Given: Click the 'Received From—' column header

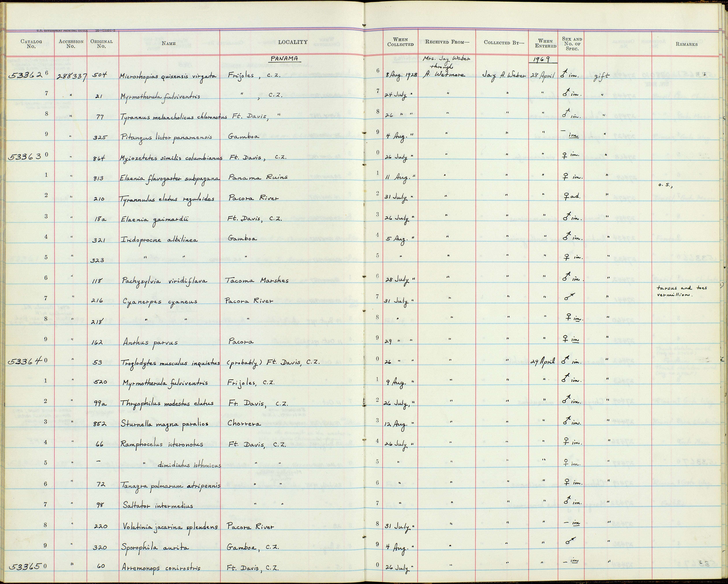Looking at the screenshot, I should [447, 42].
